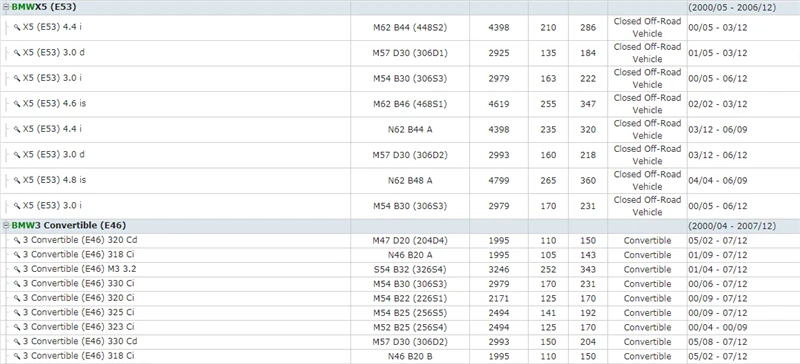
Task: Open the X5 (E53) 4.8 is entry
Action: click(x=55, y=180)
